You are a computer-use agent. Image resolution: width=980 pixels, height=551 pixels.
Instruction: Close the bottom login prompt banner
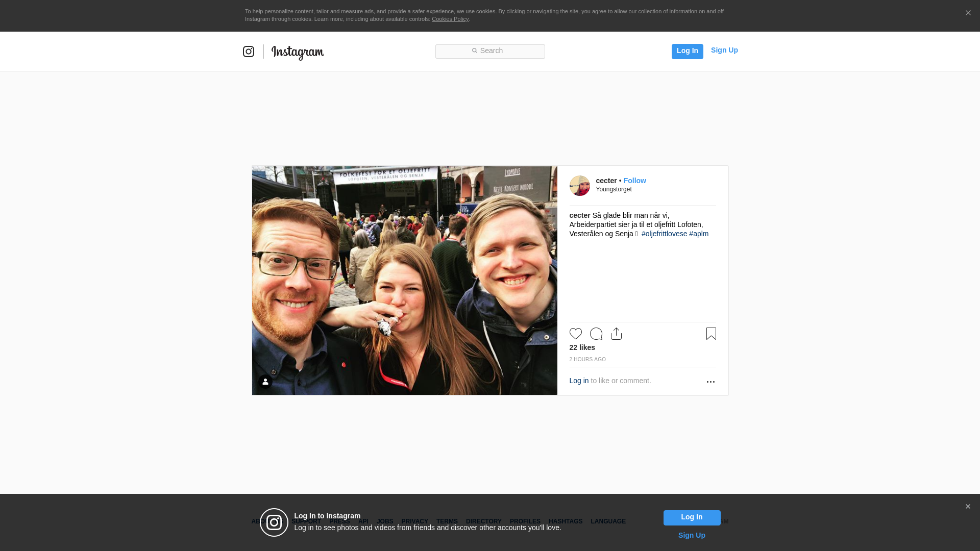[968, 507]
